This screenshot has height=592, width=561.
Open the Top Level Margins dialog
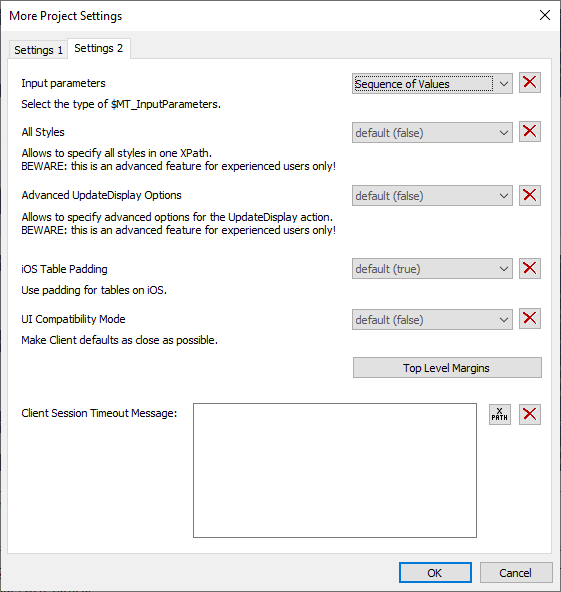tap(447, 368)
